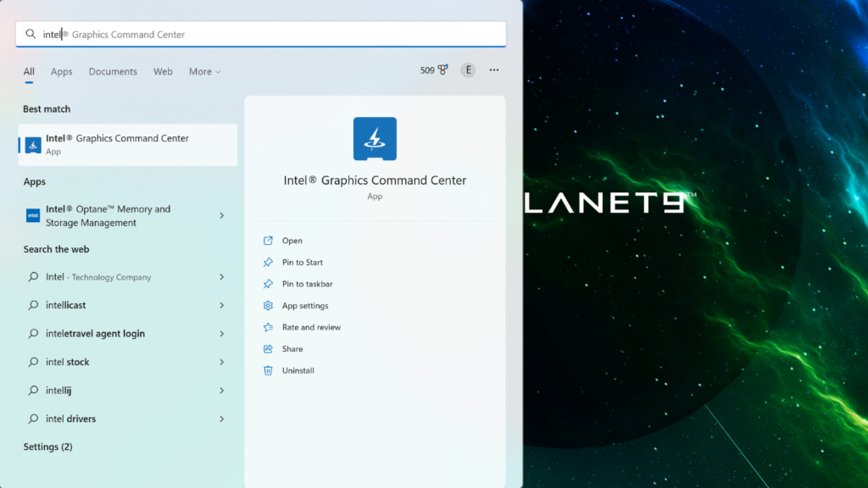Click search icon beside intel stock
Image resolution: width=868 pixels, height=488 pixels.
click(33, 362)
